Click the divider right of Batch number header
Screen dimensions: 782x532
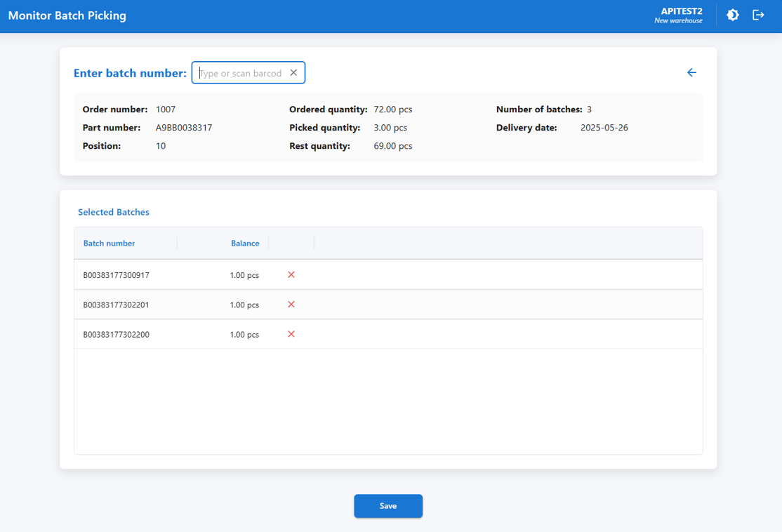177,244
